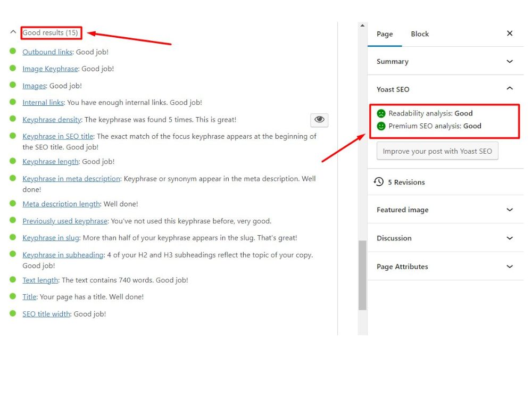Click the Keyphrase in slug link
Screen dimensions: 532x399
pyautogui.click(x=51, y=238)
